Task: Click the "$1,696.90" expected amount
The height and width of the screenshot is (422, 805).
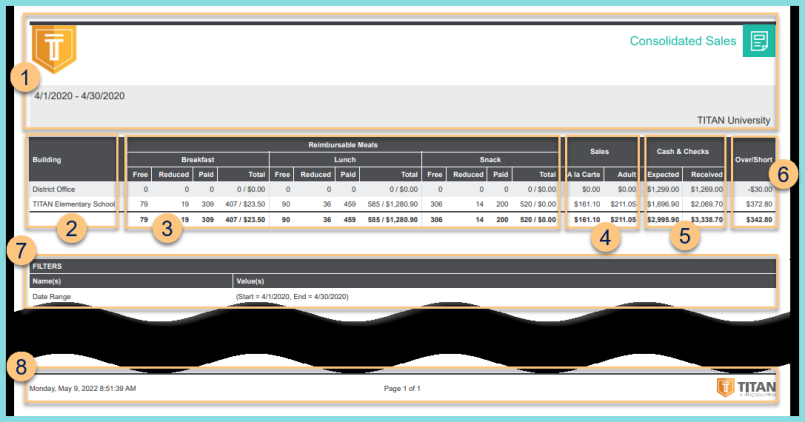Action: [663, 204]
